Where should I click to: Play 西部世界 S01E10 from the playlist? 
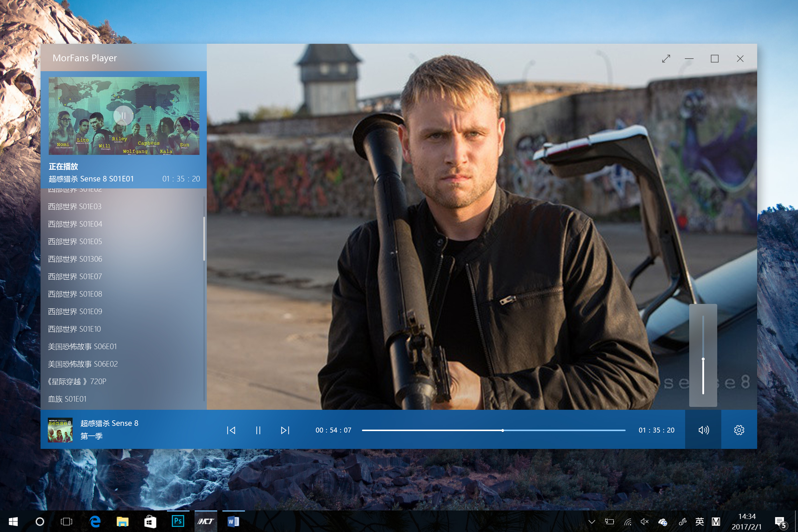pyautogui.click(x=74, y=329)
